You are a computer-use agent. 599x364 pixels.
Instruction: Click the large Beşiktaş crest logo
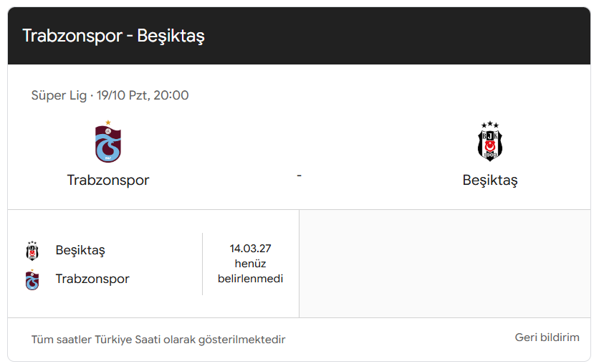coord(490,141)
